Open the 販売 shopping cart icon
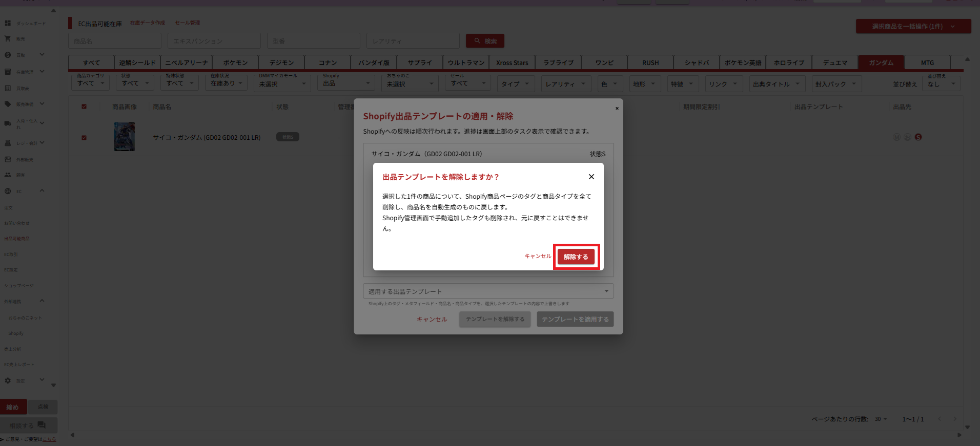The height and width of the screenshot is (446, 980). tap(8, 38)
